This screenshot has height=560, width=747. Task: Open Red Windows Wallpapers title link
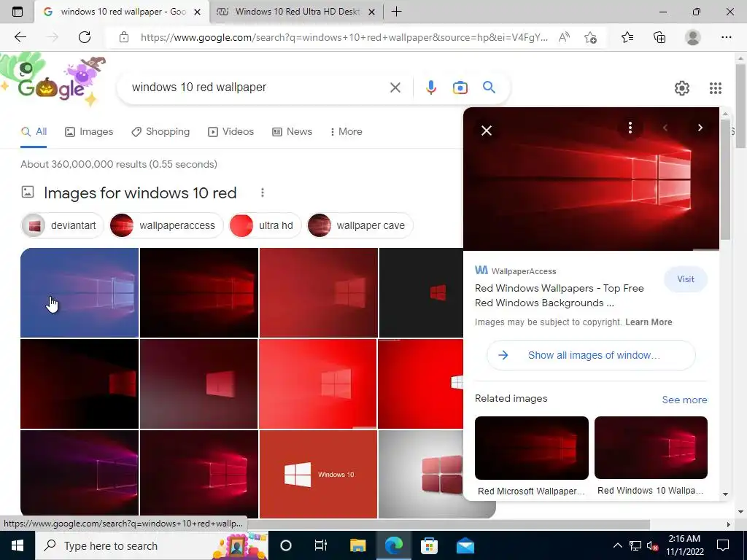click(x=560, y=296)
